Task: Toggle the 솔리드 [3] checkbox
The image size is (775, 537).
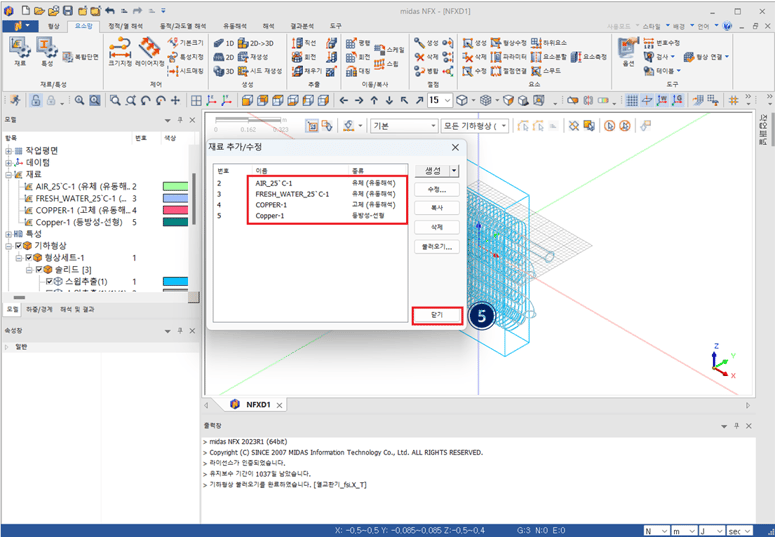Action: (x=39, y=269)
